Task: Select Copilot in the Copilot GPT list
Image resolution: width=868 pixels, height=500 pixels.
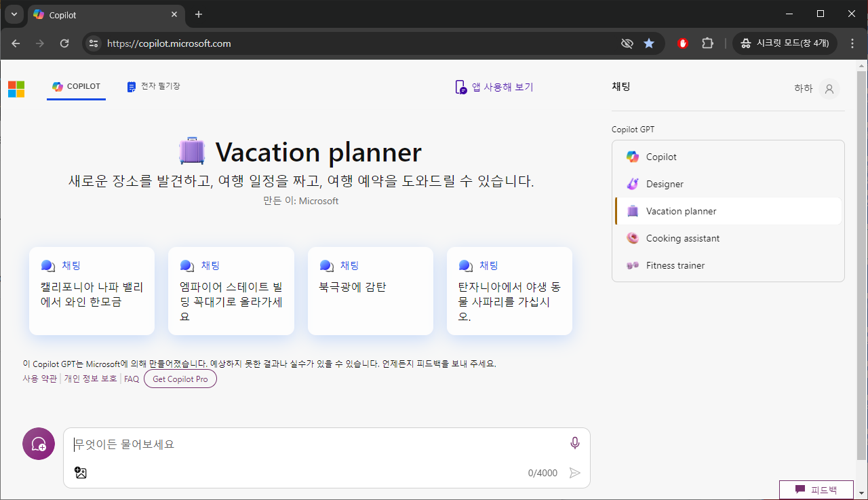Action: pyautogui.click(x=728, y=157)
